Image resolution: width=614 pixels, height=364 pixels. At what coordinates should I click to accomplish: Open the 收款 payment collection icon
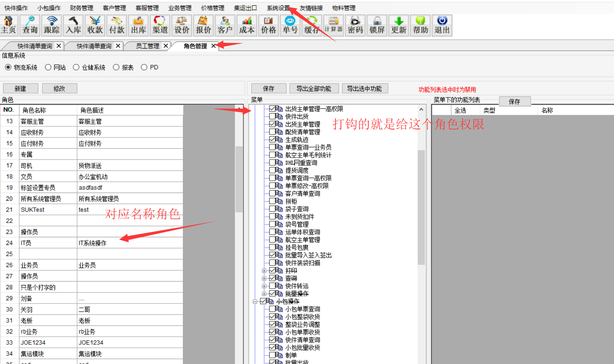pyautogui.click(x=95, y=25)
